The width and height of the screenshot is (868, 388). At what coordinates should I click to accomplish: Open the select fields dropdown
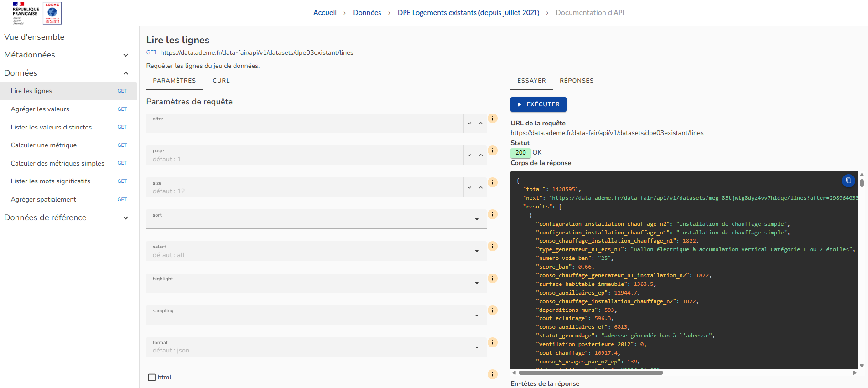coord(477,251)
